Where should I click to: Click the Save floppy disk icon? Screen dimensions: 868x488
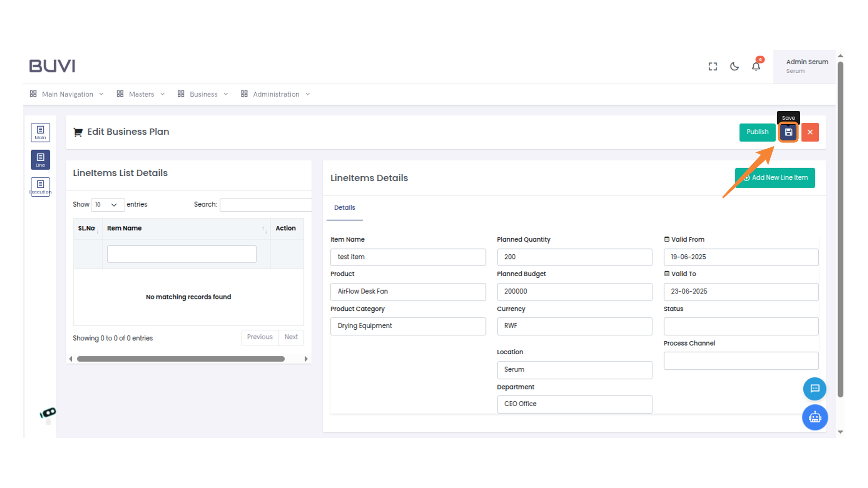[x=788, y=132]
